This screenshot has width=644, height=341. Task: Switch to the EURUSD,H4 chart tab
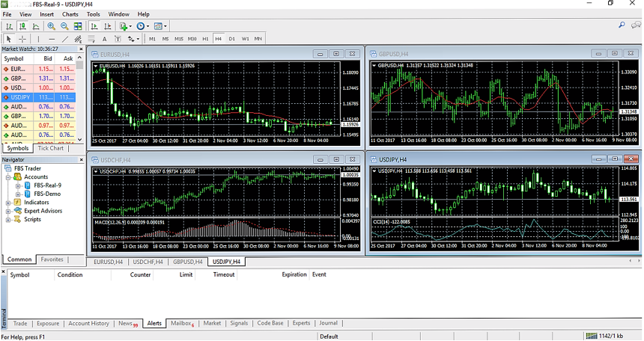click(108, 262)
